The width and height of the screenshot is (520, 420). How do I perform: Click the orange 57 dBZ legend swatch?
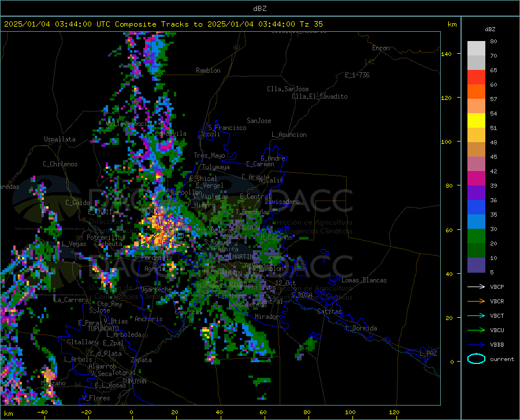[476, 92]
